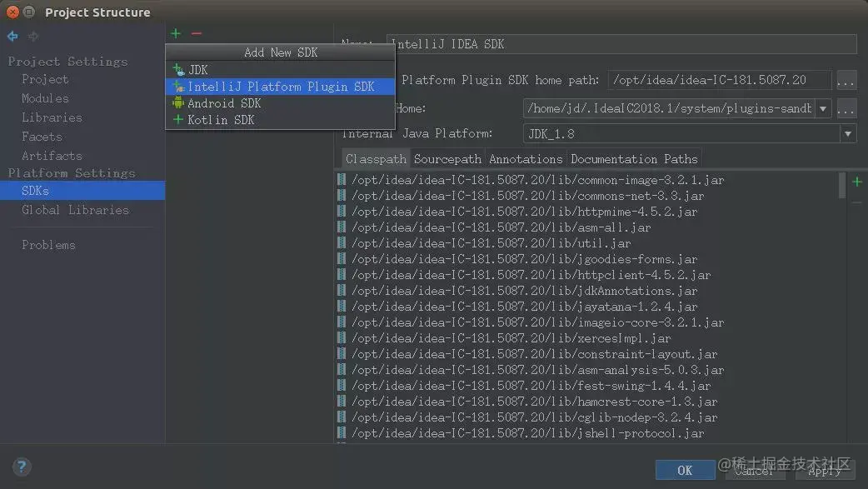Click the forward navigation arrow
868x489 pixels.
pos(33,36)
